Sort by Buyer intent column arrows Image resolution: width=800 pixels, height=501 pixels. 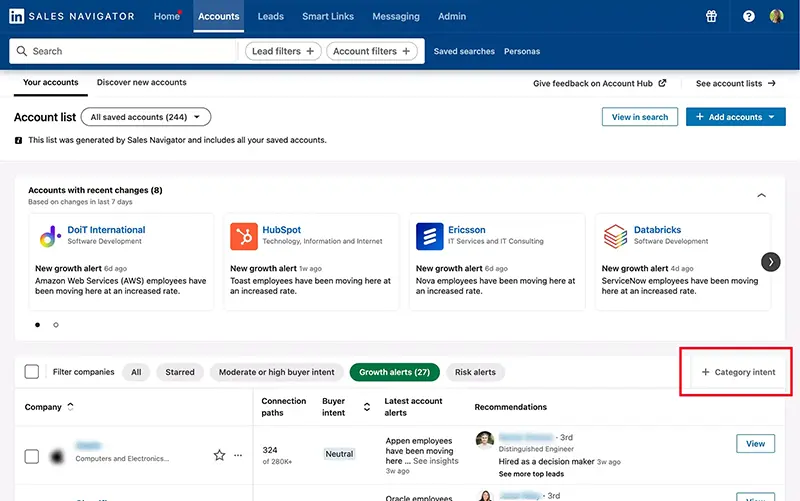click(x=366, y=407)
